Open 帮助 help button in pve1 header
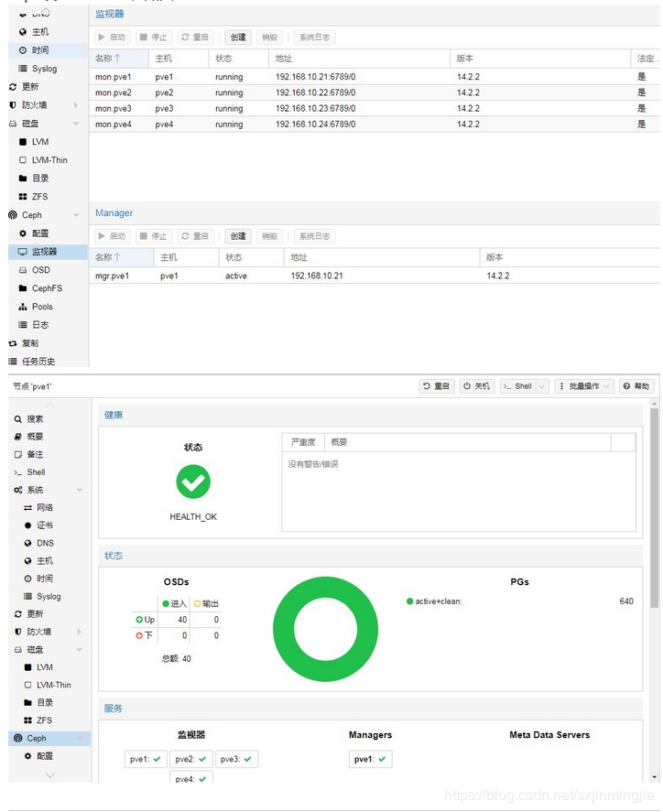The width and height of the screenshot is (663, 812). (636, 385)
